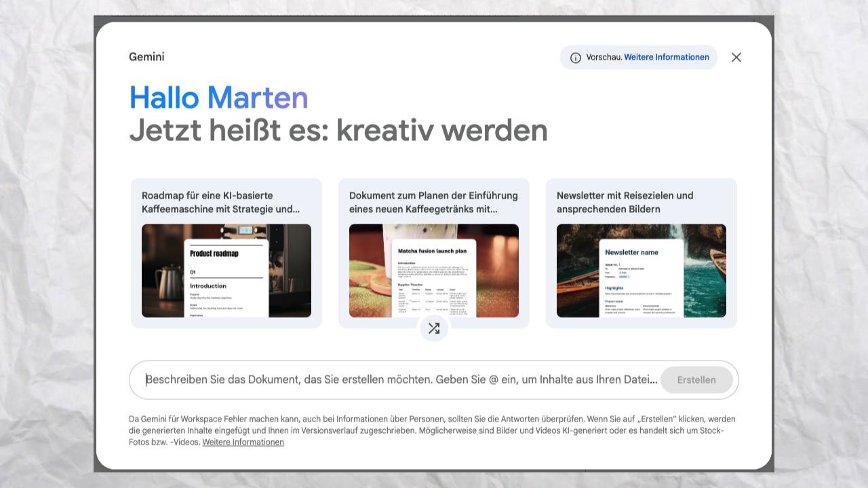Click the Matcha fusion launch plan thumbnail

coord(434,270)
